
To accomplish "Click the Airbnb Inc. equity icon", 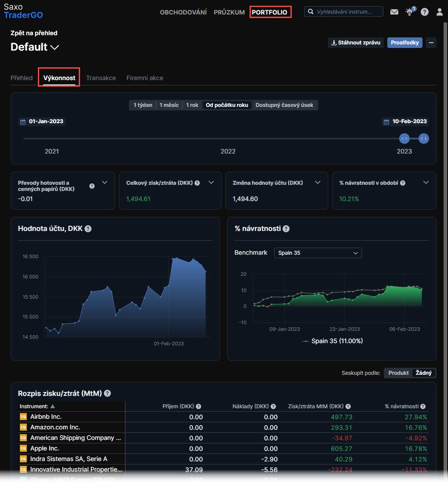I will pyautogui.click(x=23, y=417).
